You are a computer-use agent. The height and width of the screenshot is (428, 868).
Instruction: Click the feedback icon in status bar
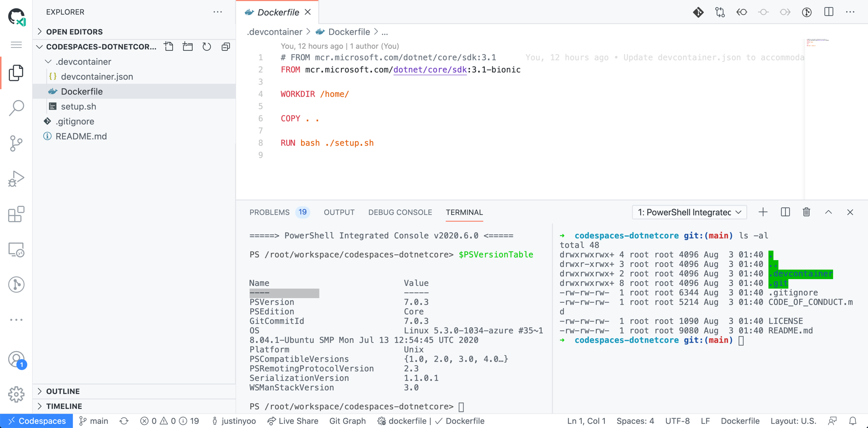[x=832, y=421]
